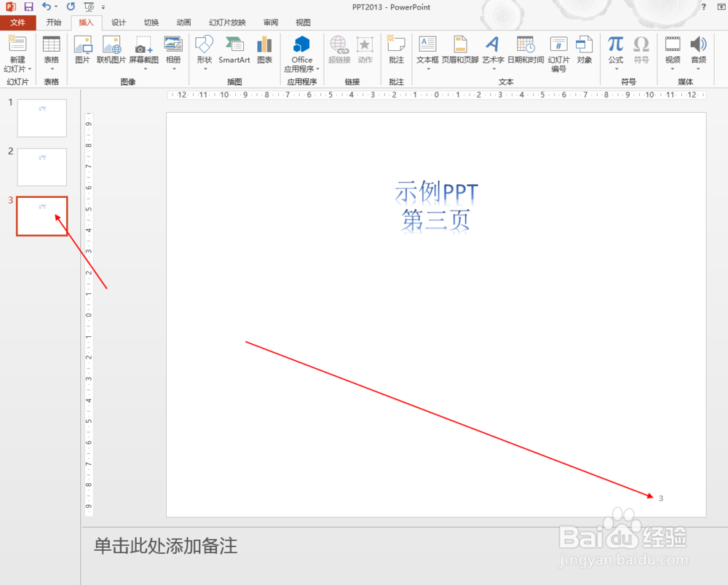Switch to the Slide Show (幻灯片放映) tab
This screenshot has width=728, height=585.
pos(227,23)
